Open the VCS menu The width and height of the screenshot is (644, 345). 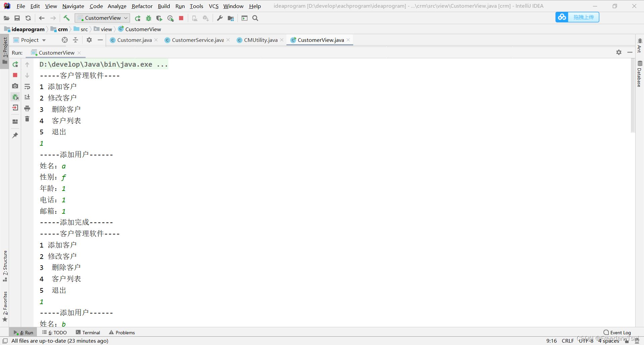click(x=213, y=6)
